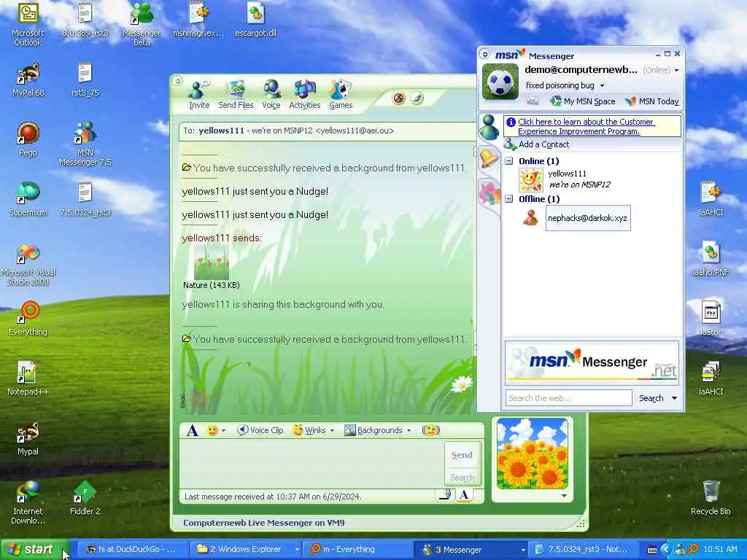Click the MSN Messenger .net banner
This screenshot has height=560, width=747.
(592, 362)
